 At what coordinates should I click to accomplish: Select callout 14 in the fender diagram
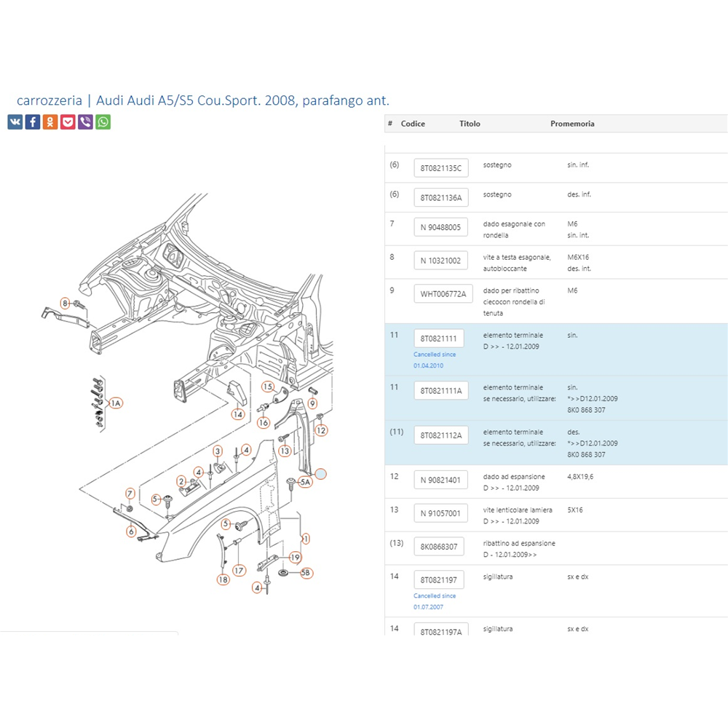click(x=237, y=414)
